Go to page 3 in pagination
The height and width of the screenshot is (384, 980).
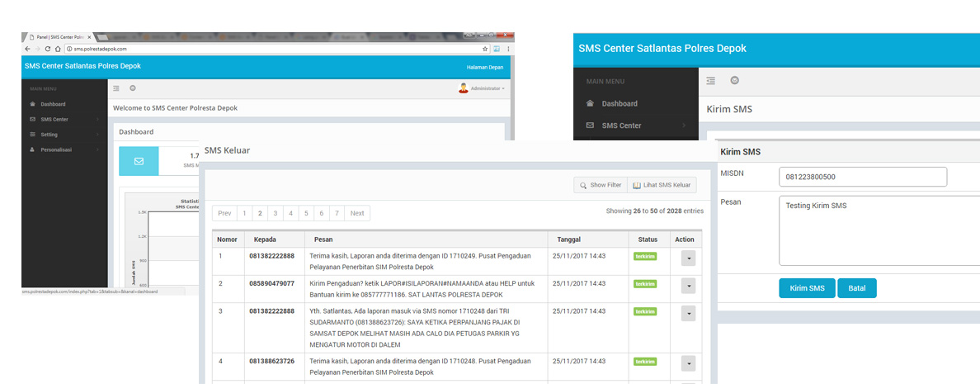(277, 213)
